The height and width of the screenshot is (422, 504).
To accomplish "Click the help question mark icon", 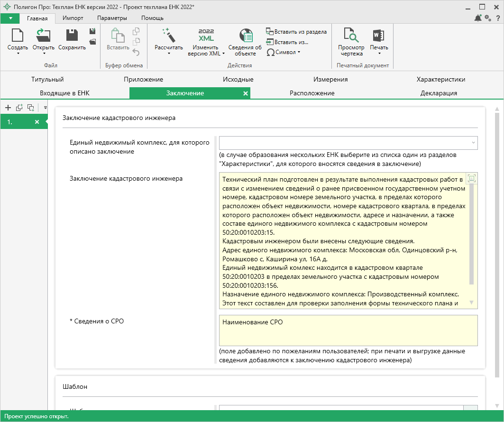I will click(497, 18).
